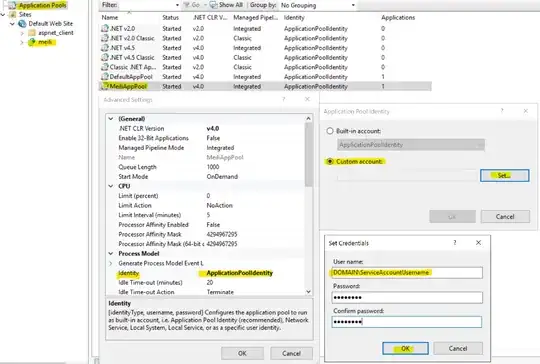The height and width of the screenshot is (364, 540).
Task: Expand Generate Process Model Event Log entry
Action: coord(111,263)
